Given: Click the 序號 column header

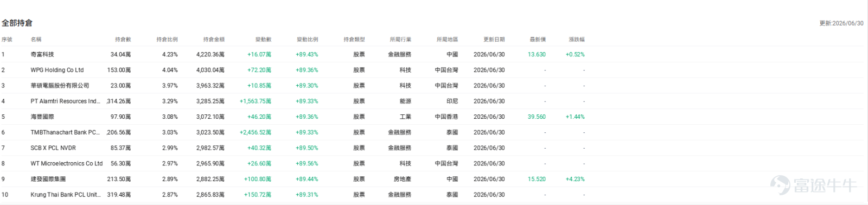Looking at the screenshot, I should pyautogui.click(x=7, y=39).
